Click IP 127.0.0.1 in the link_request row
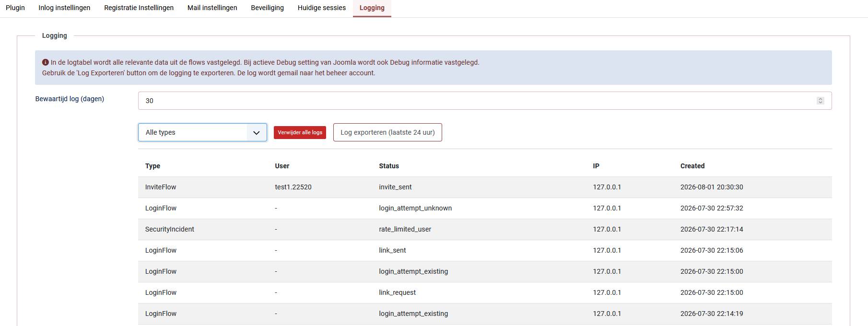Viewport: 868px width, 326px height. point(607,292)
